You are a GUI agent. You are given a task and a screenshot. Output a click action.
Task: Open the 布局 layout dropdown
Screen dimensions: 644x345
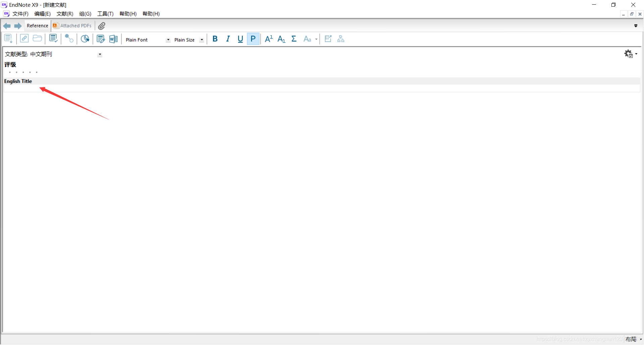[634, 339]
